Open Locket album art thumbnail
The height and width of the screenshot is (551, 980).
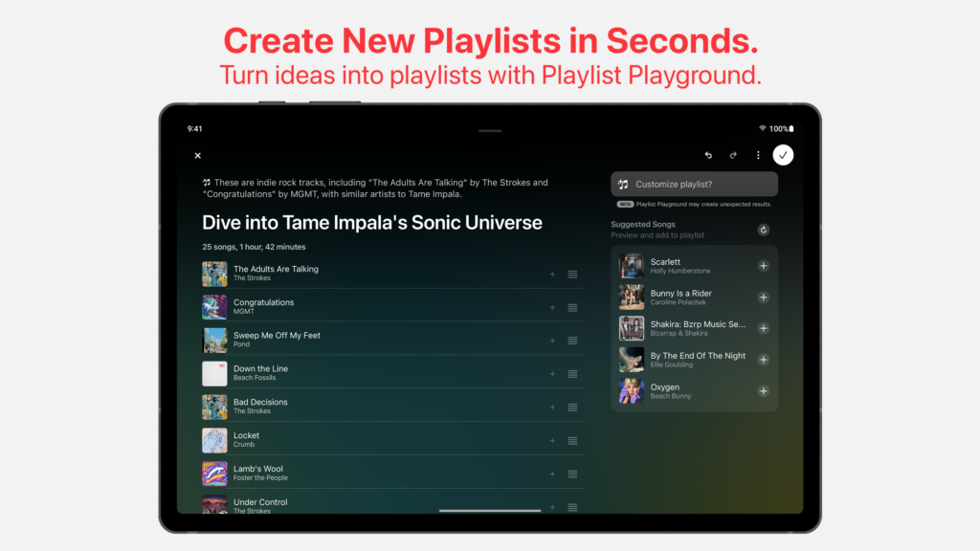(214, 441)
